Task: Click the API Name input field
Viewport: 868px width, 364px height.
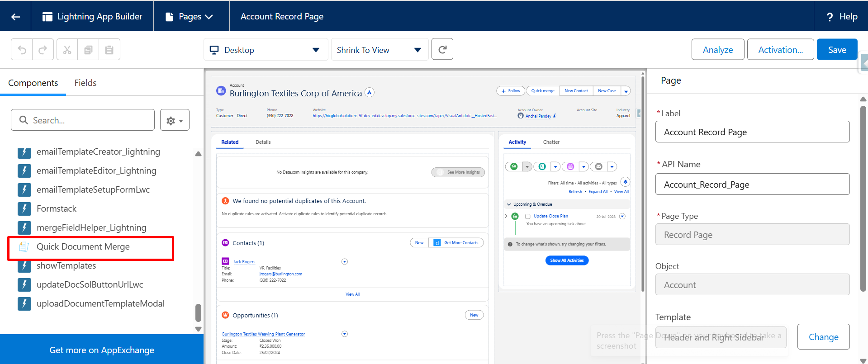Action: click(x=752, y=184)
